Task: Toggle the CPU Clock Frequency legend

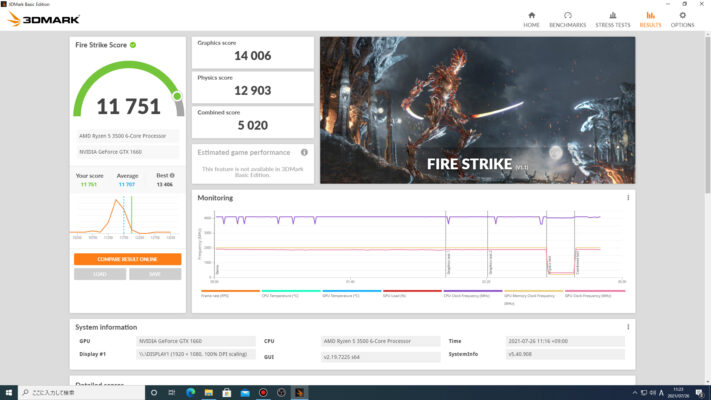Action: pos(472,293)
